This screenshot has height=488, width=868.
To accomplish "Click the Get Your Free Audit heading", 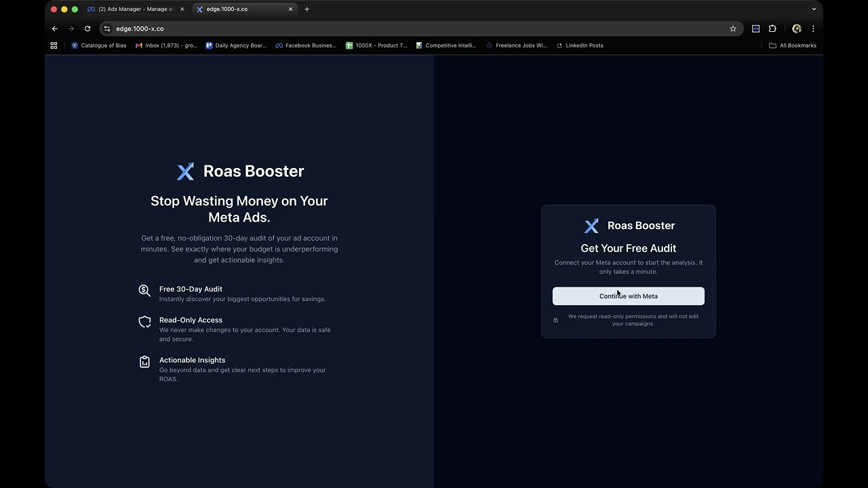I will 628,248.
